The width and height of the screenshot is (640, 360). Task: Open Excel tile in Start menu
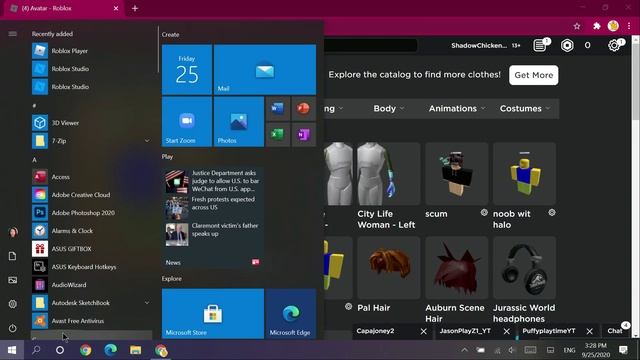278,134
